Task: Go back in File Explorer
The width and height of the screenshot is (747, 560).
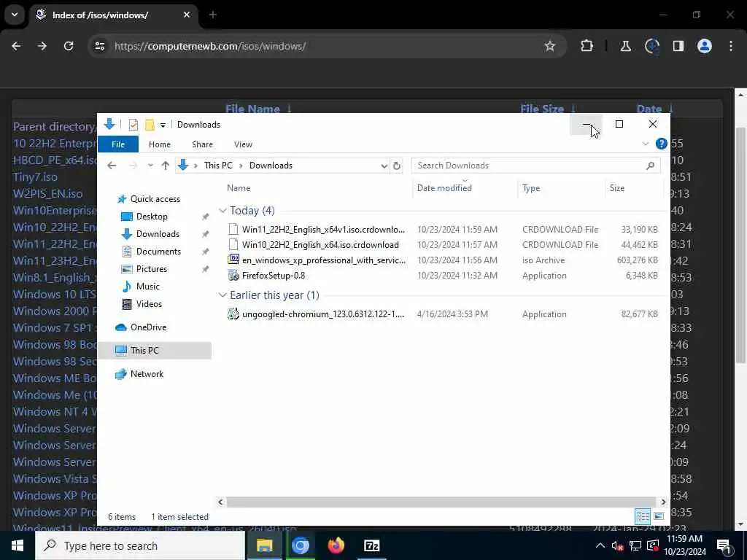Action: tap(112, 166)
